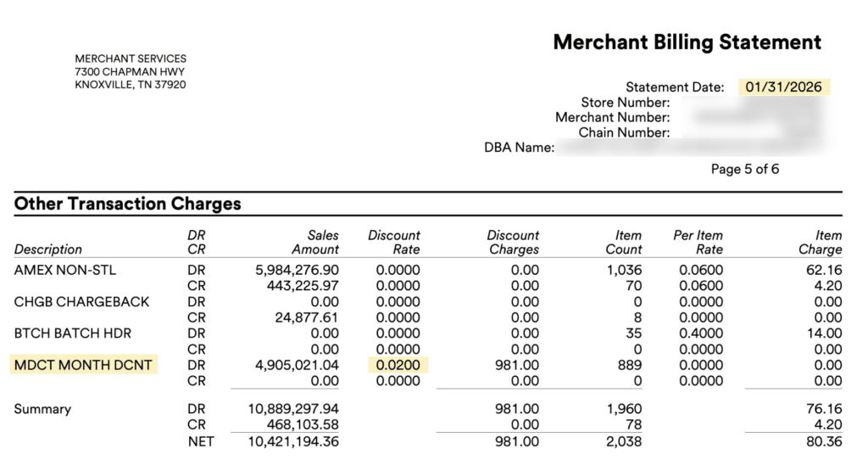This screenshot has width=868, height=465.
Task: Click the DBA Name field label
Action: [519, 148]
